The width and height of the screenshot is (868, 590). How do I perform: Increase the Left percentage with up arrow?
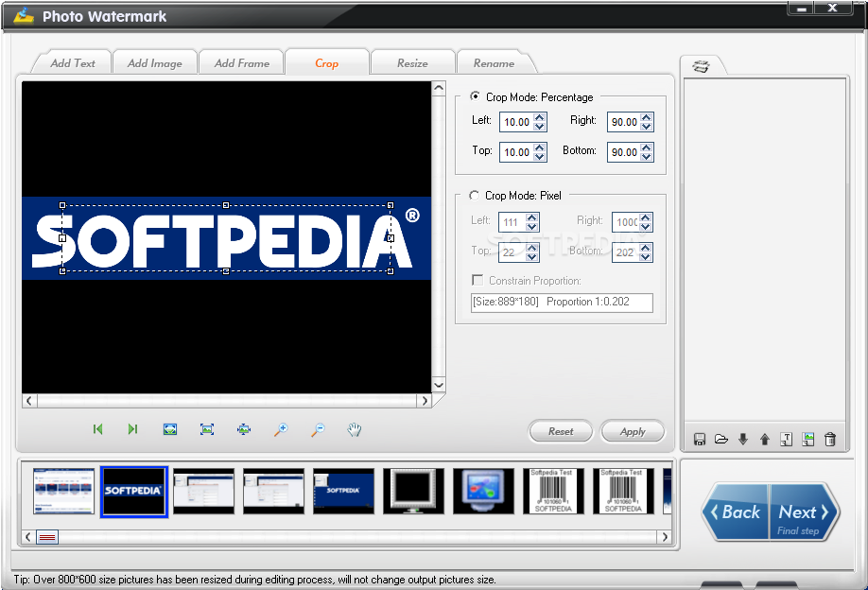[x=540, y=117]
